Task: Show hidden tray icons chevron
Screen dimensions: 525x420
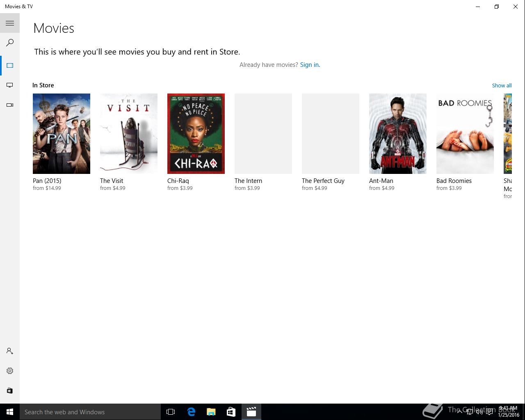Action: pos(459,412)
